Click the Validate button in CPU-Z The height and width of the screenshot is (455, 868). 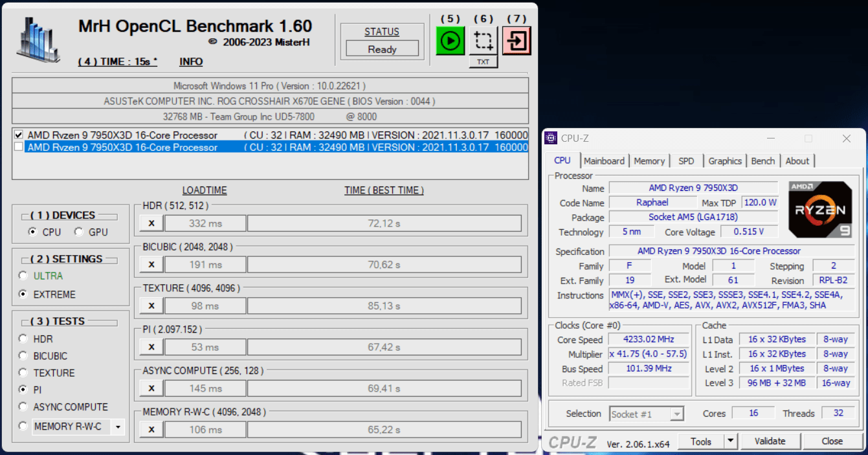tap(770, 441)
